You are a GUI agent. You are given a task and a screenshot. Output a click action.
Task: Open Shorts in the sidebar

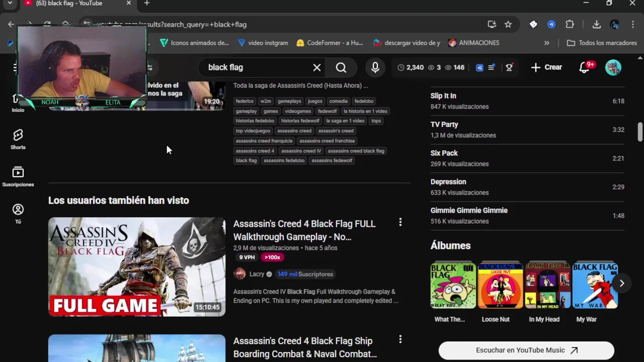click(x=18, y=139)
